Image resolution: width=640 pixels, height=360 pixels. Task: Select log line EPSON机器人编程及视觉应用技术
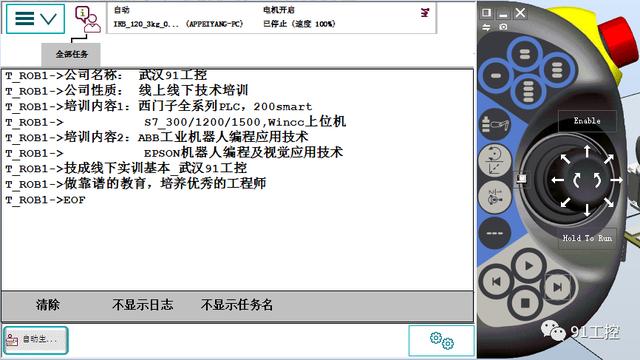[x=174, y=152]
